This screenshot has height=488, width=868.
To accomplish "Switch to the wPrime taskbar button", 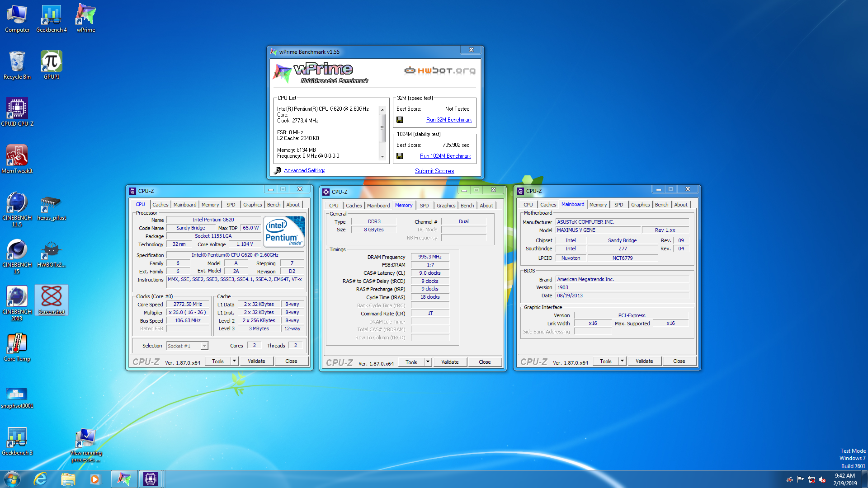I will coord(124,479).
